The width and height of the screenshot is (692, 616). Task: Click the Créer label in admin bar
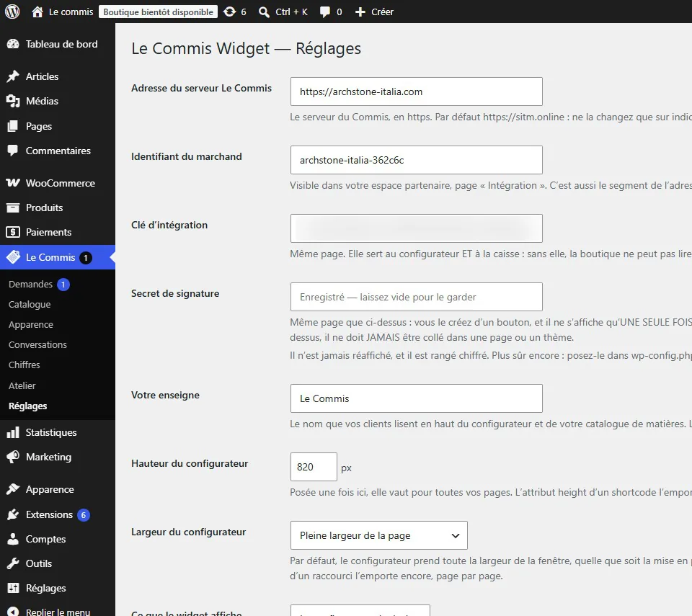click(382, 12)
